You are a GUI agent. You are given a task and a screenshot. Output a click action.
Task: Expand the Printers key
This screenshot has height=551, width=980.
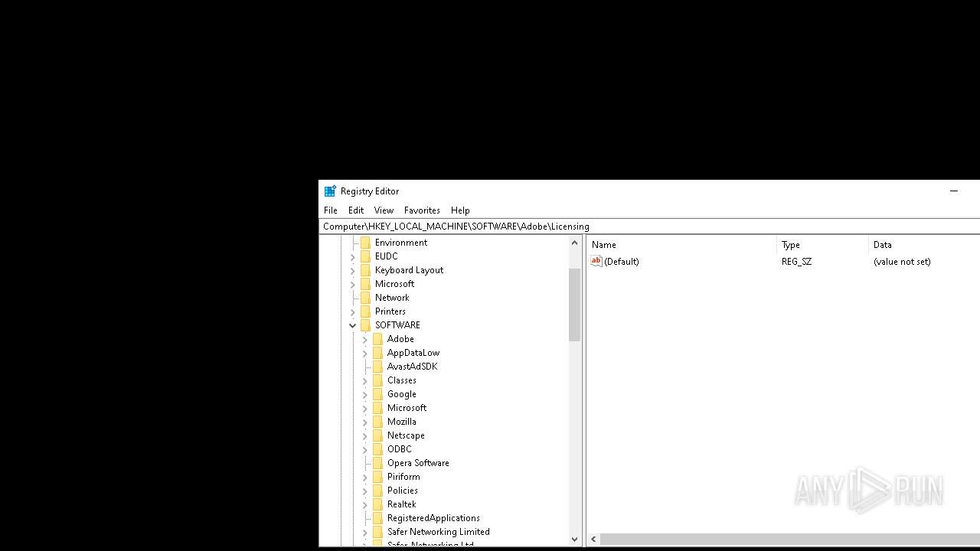[352, 311]
